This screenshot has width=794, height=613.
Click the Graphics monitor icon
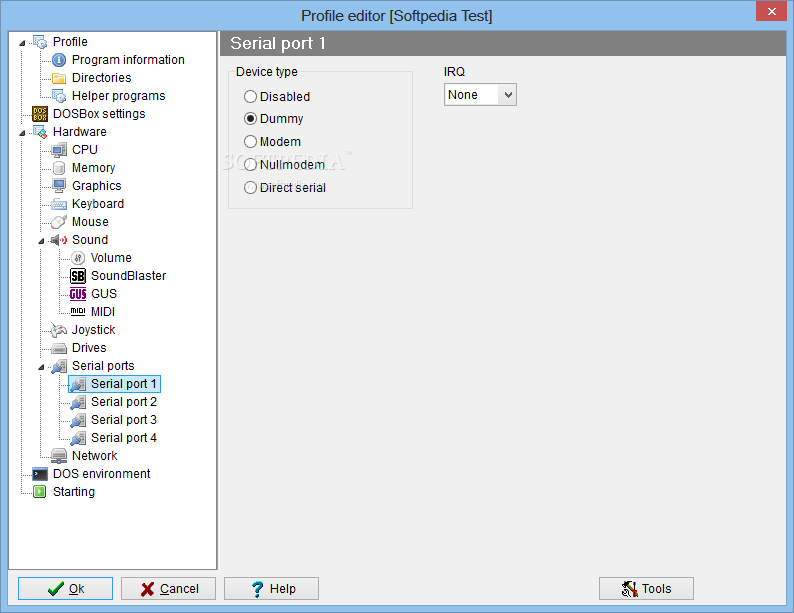point(59,186)
